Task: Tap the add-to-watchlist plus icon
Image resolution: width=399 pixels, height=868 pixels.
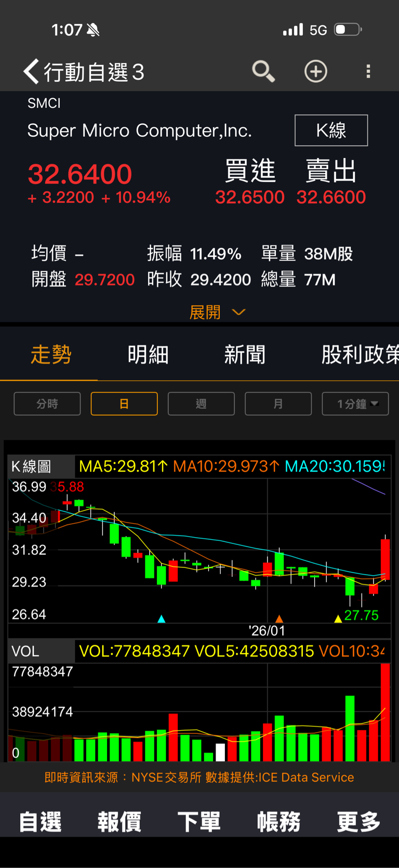Action: coord(316,71)
